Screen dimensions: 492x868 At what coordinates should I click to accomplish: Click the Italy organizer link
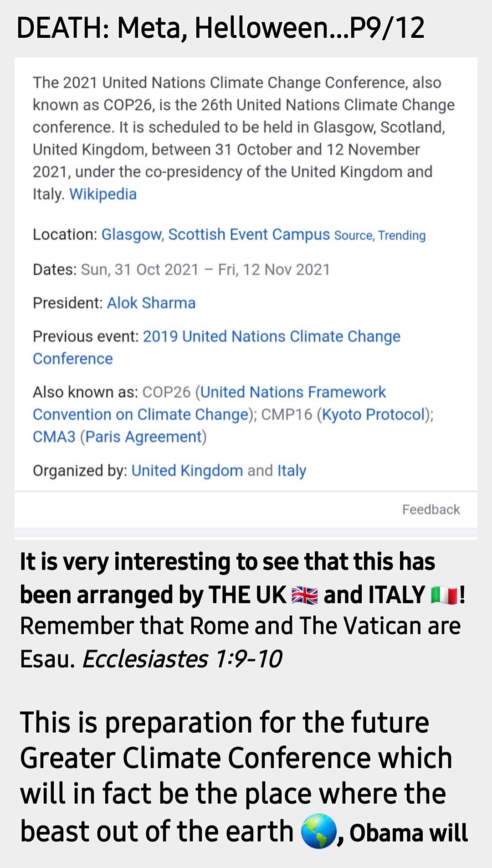coord(292,471)
